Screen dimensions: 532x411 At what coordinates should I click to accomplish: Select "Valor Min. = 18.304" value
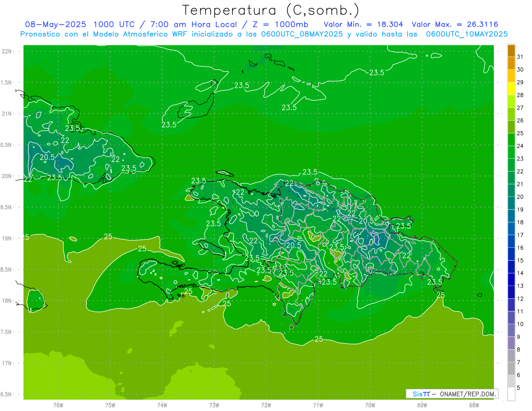364,24
